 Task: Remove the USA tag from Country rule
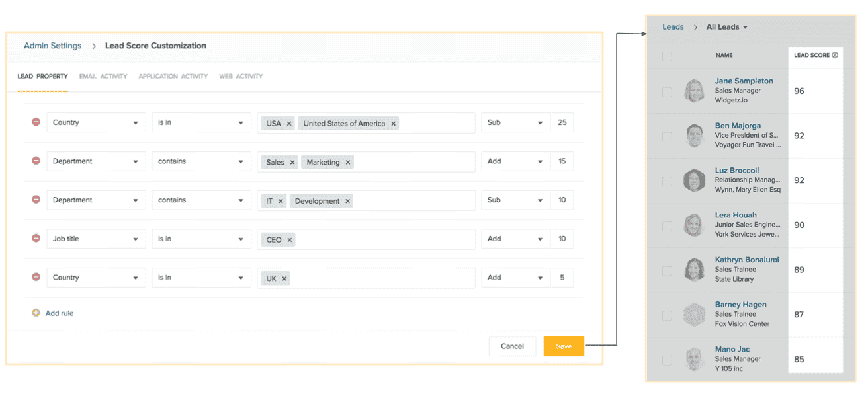[289, 124]
